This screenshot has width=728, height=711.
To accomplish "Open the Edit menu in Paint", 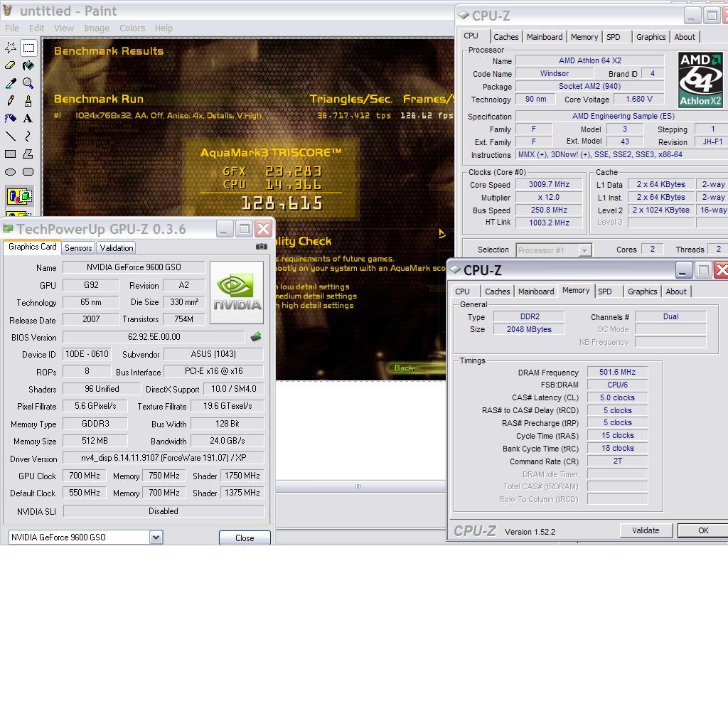I will pos(37,28).
